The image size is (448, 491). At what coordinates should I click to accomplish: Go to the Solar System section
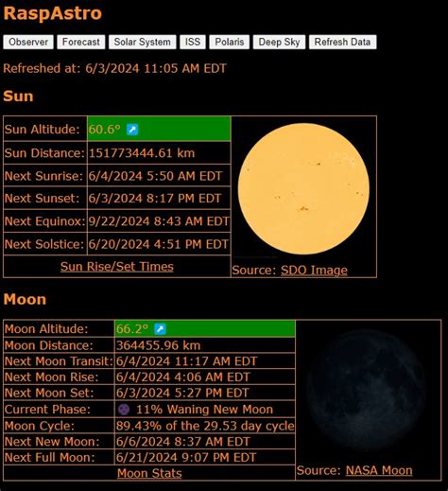point(143,42)
